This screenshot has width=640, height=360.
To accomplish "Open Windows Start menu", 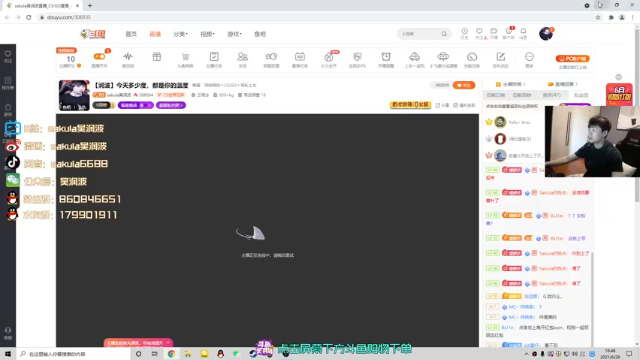I will (x=8, y=354).
